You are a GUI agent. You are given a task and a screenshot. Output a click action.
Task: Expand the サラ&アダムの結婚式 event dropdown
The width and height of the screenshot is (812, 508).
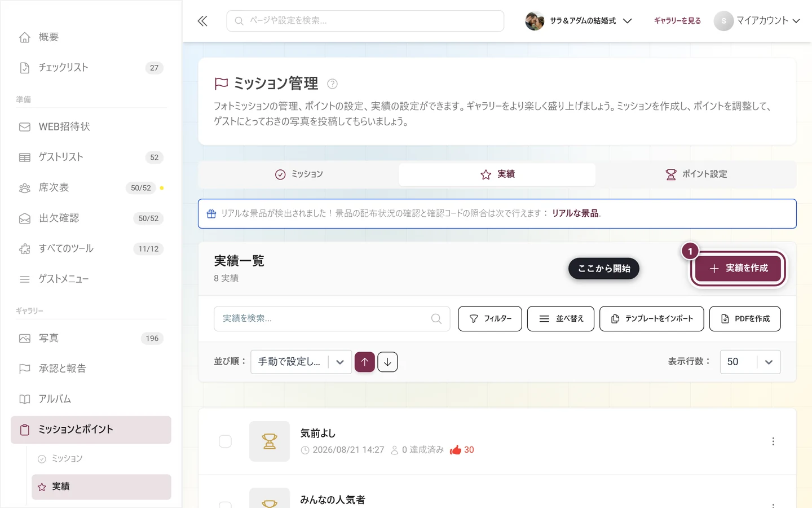pyautogui.click(x=579, y=21)
